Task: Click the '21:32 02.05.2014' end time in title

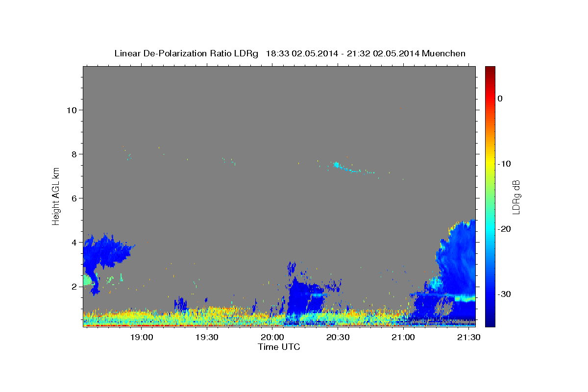Action: 383,53
